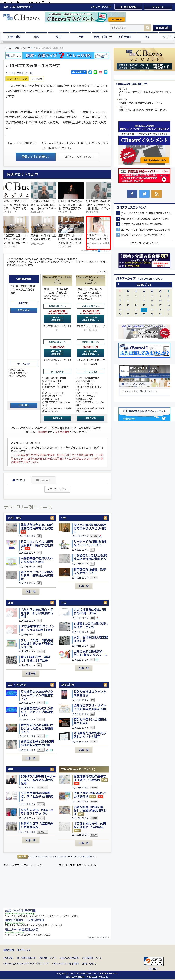Switch to the コメント tab

click(19, 480)
